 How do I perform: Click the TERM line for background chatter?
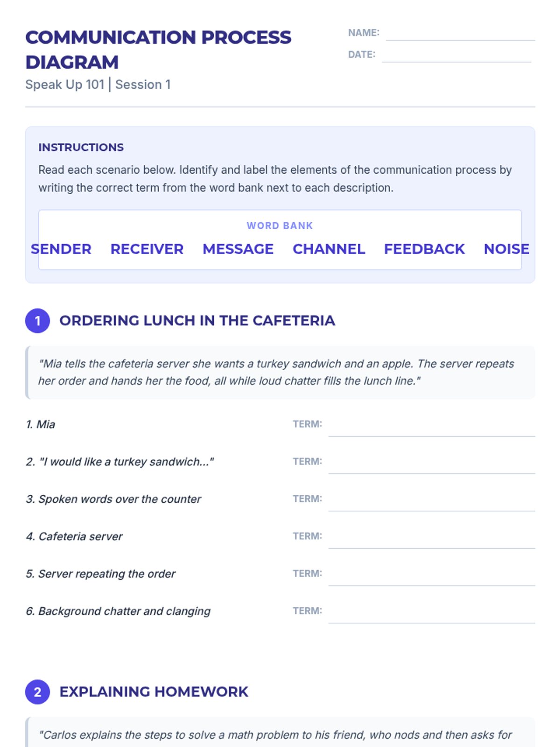pyautogui.click(x=432, y=612)
